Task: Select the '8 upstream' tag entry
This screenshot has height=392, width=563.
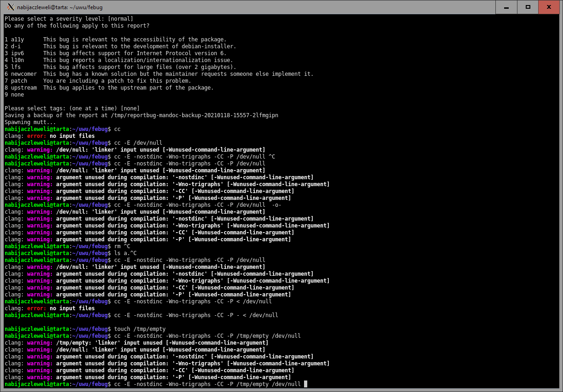Action: click(x=20, y=88)
